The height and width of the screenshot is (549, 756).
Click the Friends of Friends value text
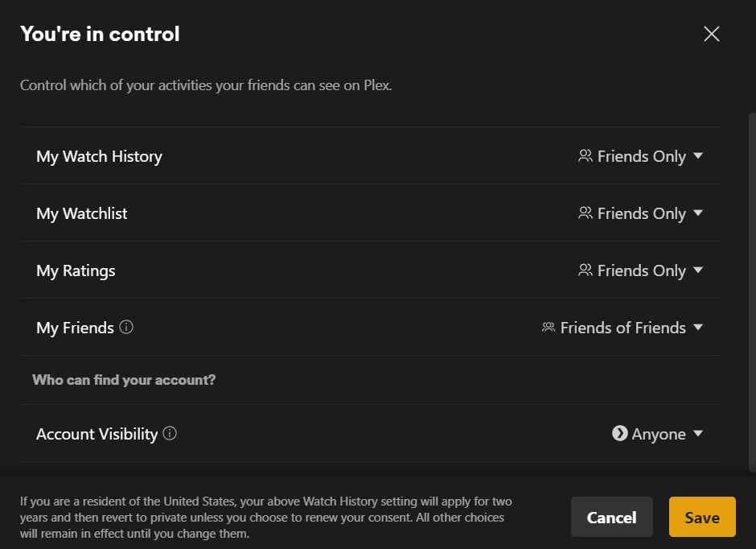(623, 328)
